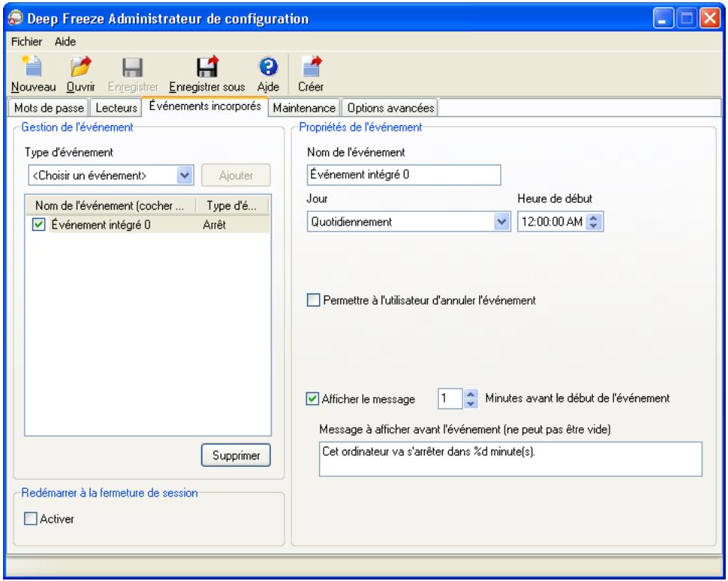728x581 pixels.
Task: Close the Deep Freeze window
Action: (710, 19)
